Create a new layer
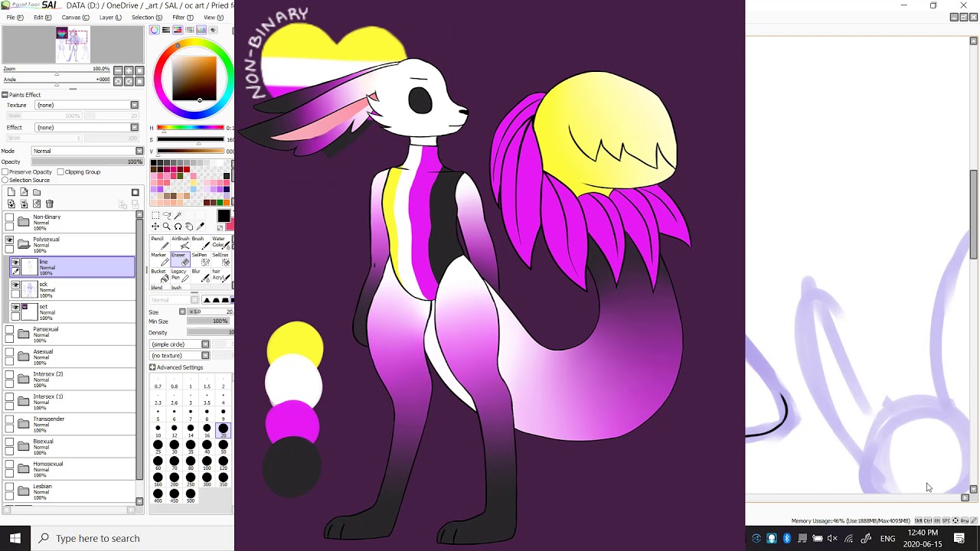 11,192
